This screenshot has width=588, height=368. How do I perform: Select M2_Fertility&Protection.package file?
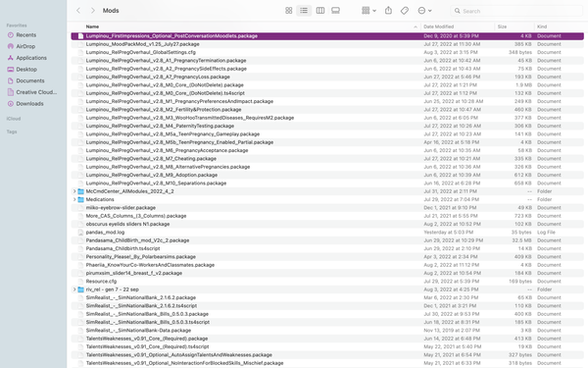click(x=327, y=110)
